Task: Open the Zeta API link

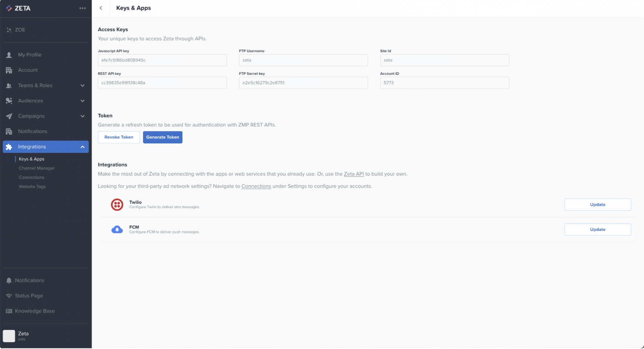Action: [x=353, y=174]
